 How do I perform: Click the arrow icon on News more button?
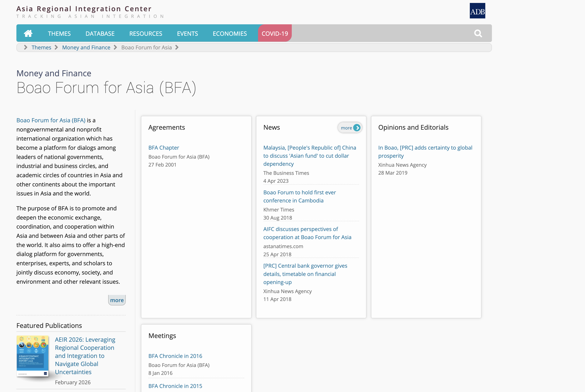click(357, 128)
